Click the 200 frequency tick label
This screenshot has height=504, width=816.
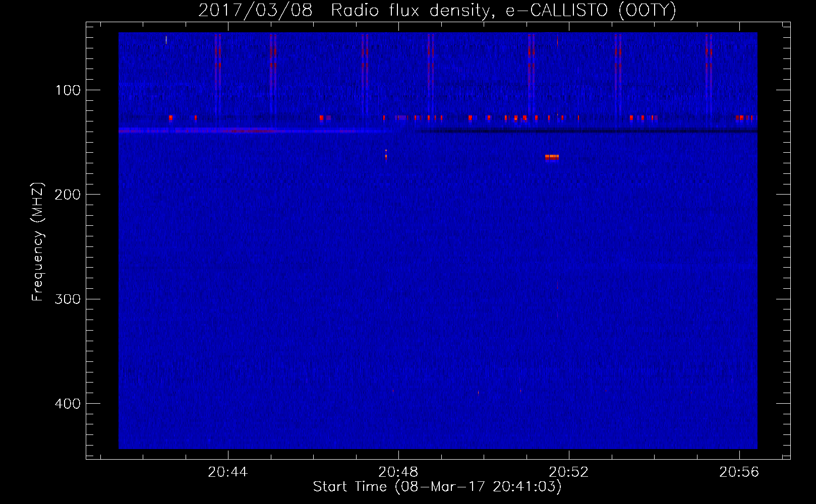pos(68,195)
